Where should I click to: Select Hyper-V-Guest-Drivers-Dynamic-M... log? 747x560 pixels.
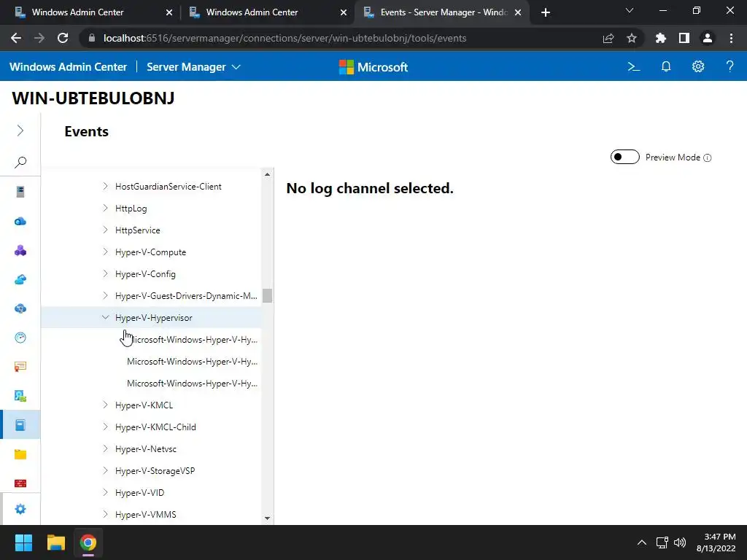[x=186, y=296]
